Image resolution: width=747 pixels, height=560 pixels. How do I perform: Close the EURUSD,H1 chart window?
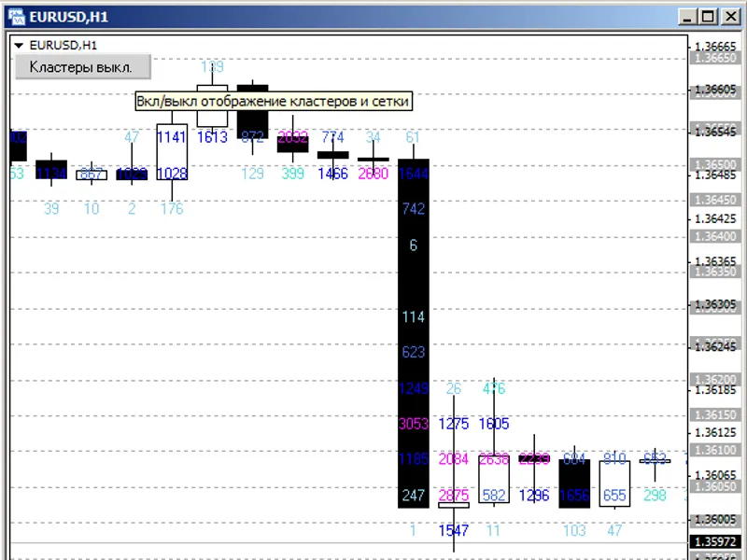point(730,17)
